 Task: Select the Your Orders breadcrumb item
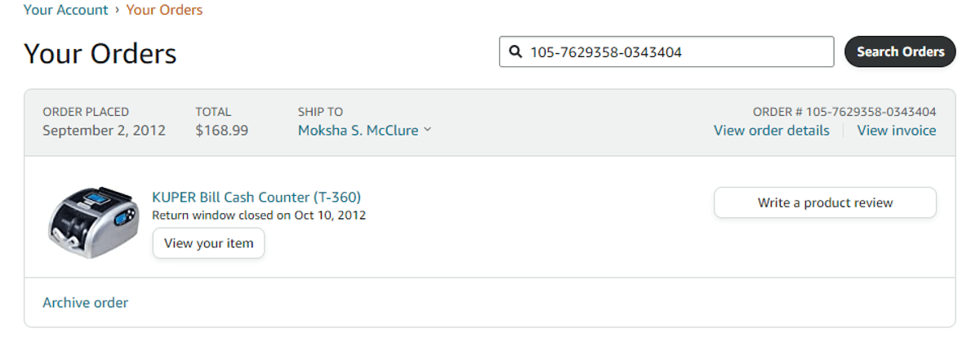point(164,10)
